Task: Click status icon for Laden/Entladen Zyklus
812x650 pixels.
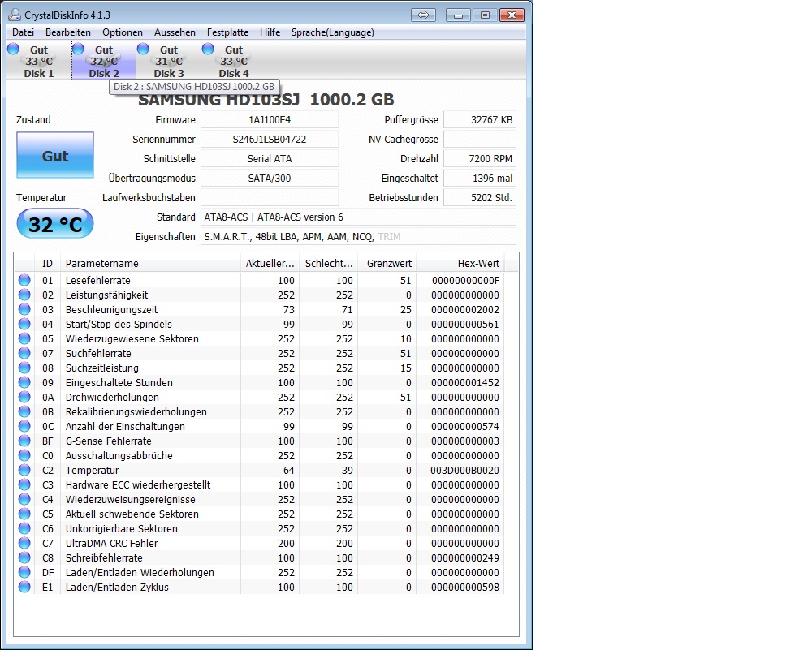Action: [x=24, y=587]
